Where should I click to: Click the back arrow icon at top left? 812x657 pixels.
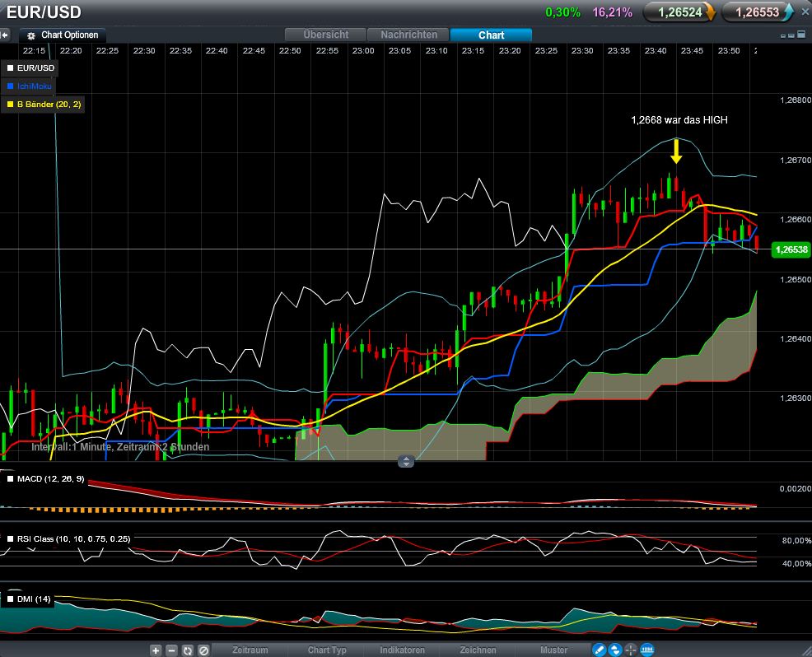[x=5, y=35]
